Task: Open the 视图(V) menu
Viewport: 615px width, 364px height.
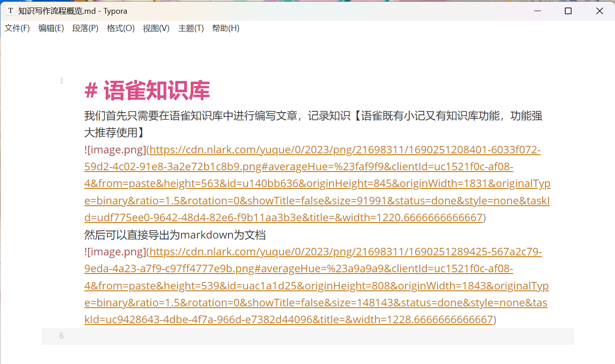Action: click(x=156, y=28)
